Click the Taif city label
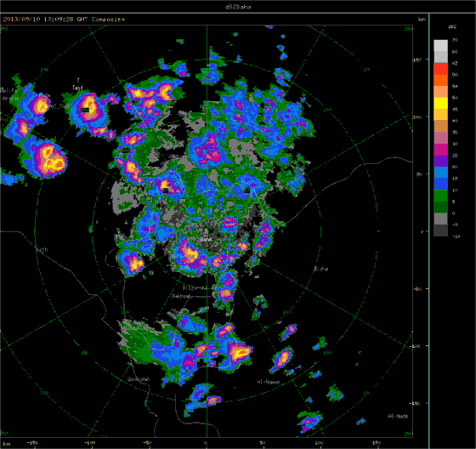This screenshot has height=449, width=476. coord(77,88)
